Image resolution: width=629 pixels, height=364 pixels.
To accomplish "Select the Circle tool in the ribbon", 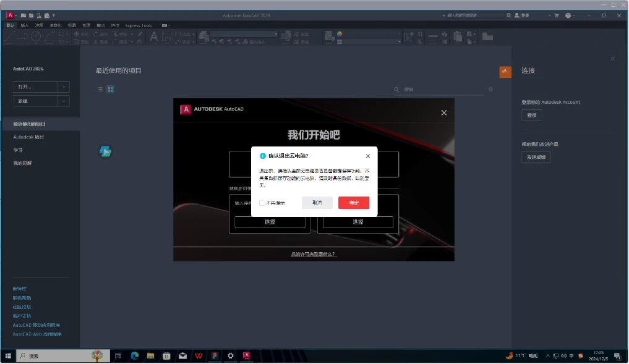I will pyautogui.click(x=36, y=36).
